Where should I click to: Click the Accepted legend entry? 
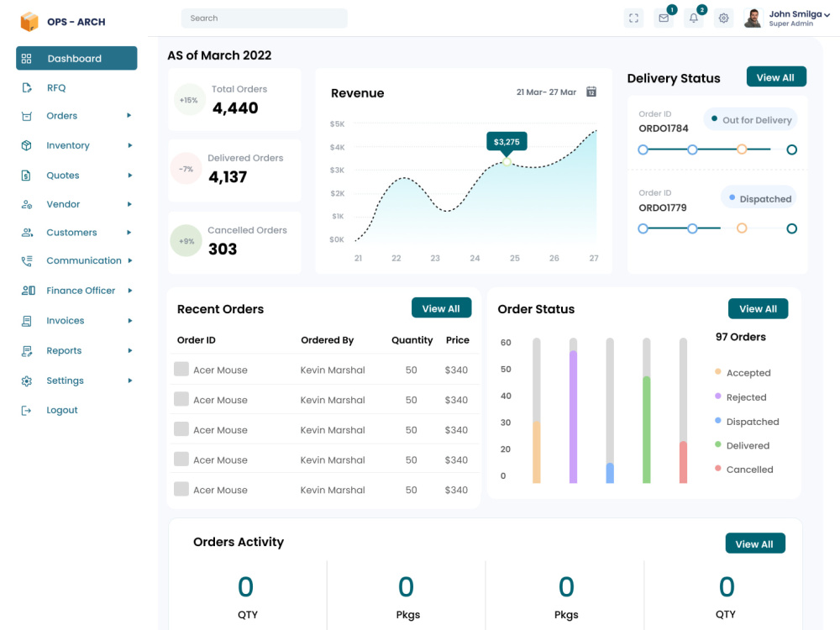pyautogui.click(x=743, y=373)
